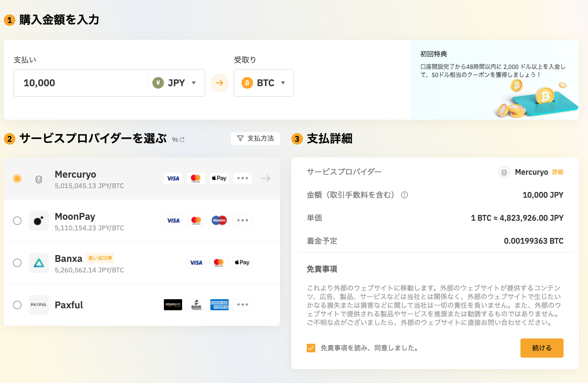Click the Apple Pay icon on the Banxa row
Viewport: 588px width, 383px height.
click(242, 262)
